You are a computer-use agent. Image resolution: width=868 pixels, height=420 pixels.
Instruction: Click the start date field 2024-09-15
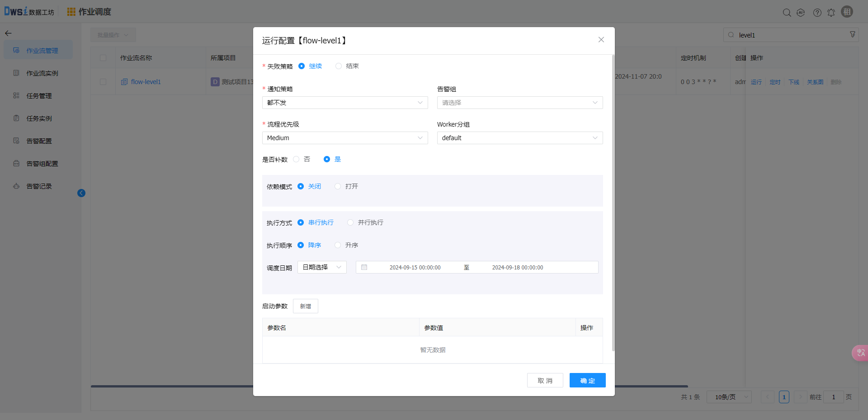coord(415,268)
